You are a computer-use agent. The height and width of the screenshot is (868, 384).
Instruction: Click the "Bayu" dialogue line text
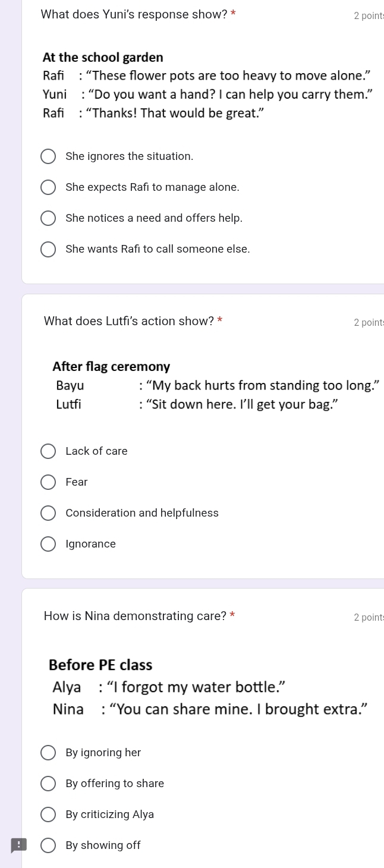click(x=218, y=385)
